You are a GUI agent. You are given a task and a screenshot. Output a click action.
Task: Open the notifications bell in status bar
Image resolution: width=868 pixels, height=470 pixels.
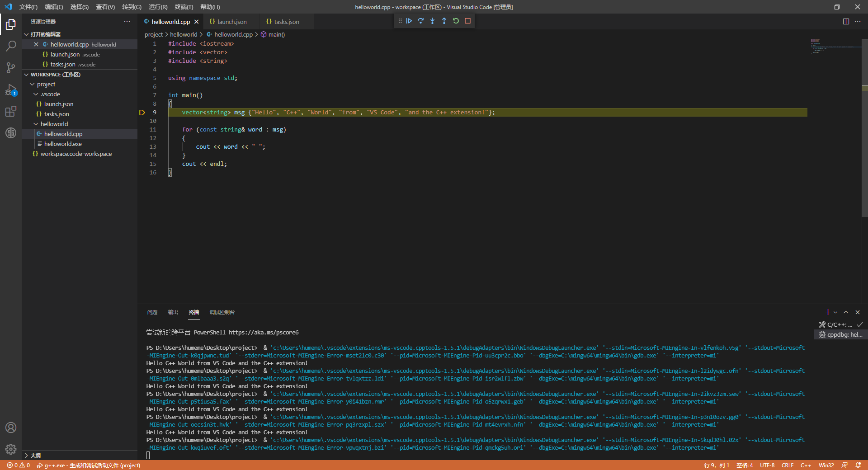coord(858,465)
